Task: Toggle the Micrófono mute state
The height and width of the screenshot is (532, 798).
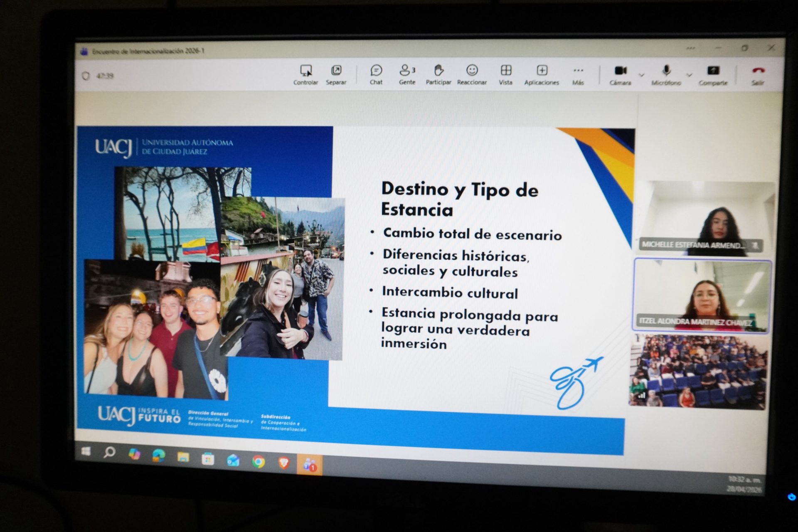Action: click(x=666, y=75)
